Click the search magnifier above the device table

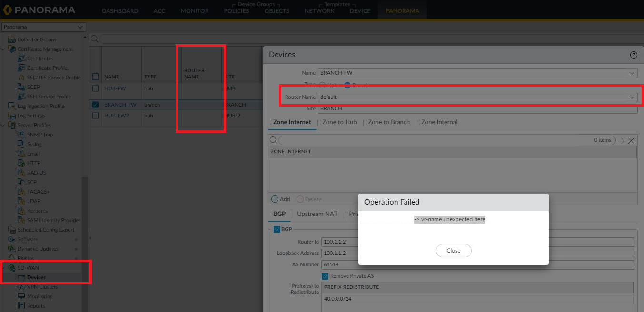coord(94,39)
